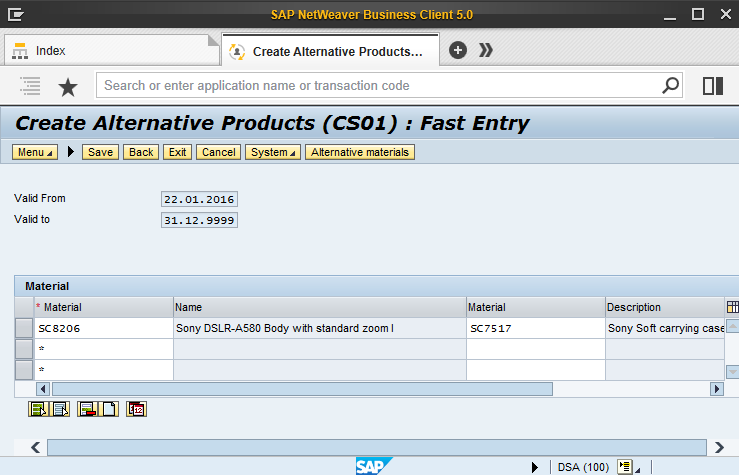
Task: Open the NetWeaver client menu icon
Action: point(16,15)
